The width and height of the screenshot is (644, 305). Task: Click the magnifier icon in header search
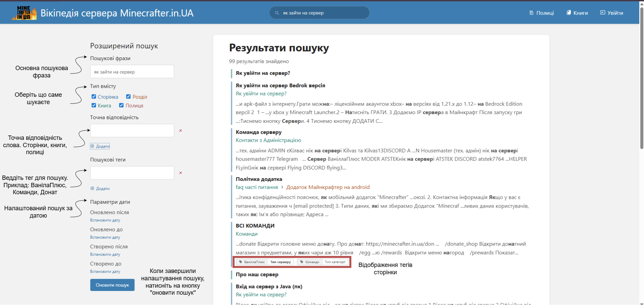pos(277,13)
